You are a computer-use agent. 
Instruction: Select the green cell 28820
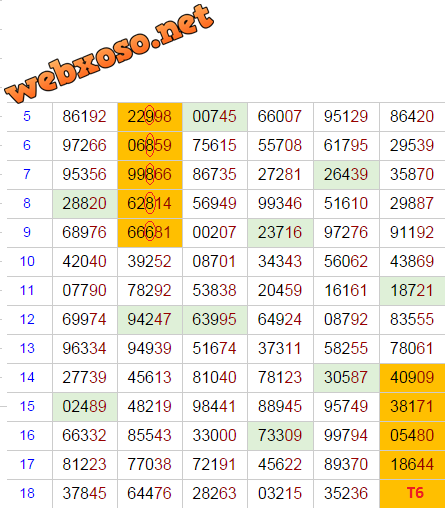[x=85, y=203]
